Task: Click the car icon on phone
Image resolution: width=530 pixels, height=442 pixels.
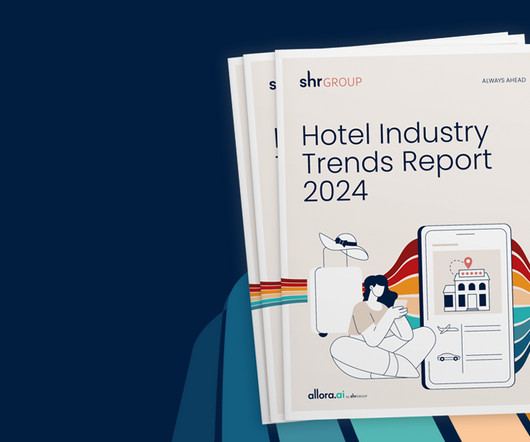Action: click(449, 357)
